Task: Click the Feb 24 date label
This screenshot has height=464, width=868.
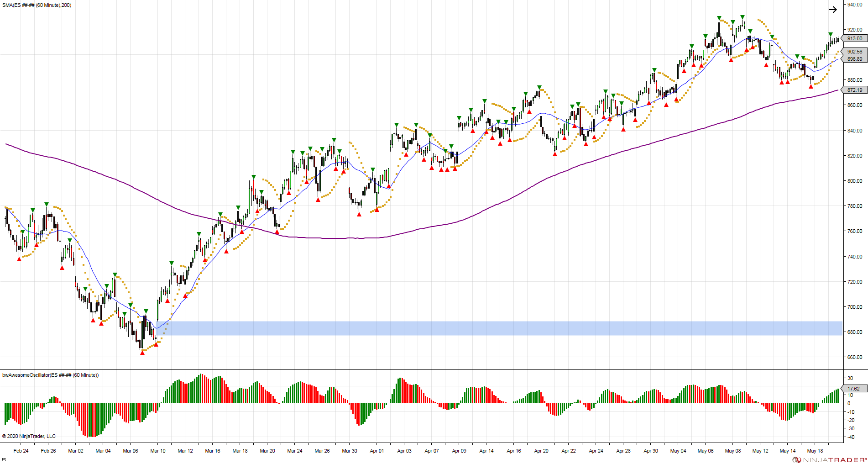Action: [x=21, y=451]
